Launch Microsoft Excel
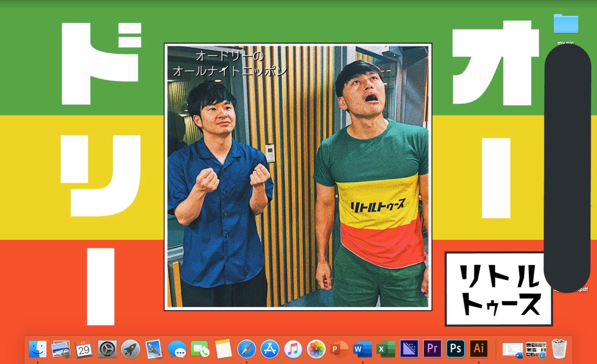 386,349
